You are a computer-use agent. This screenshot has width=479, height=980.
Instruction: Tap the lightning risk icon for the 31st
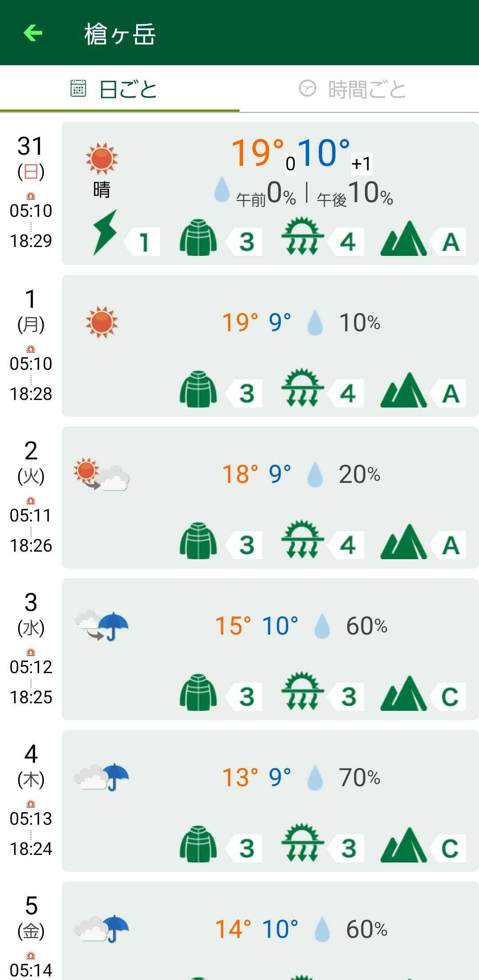coord(105,233)
